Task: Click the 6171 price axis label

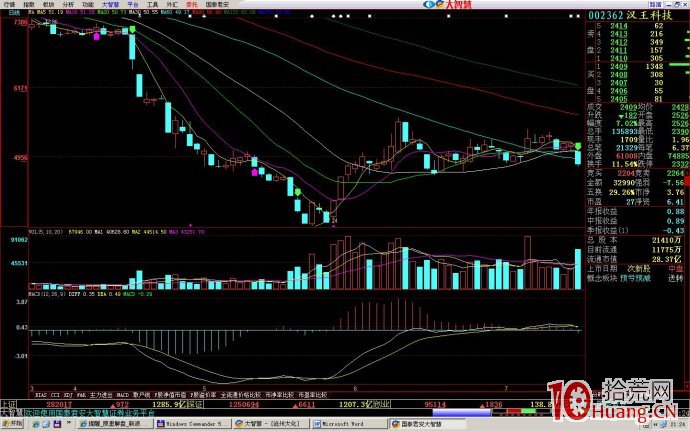Action: click(20, 88)
